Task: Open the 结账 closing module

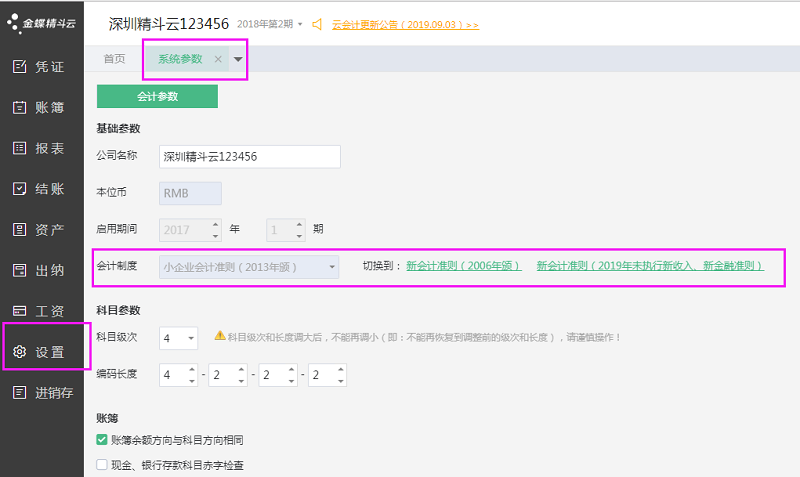Action: [x=39, y=189]
